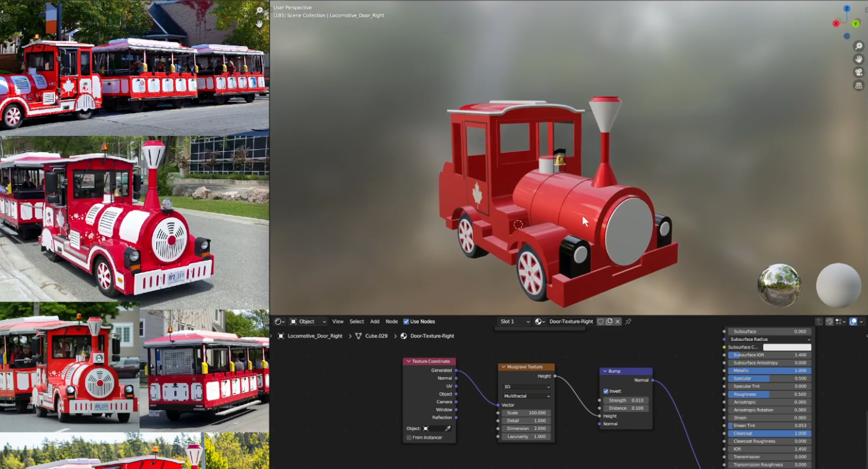Click the Z axis on navigation gizmo
The width and height of the screenshot is (868, 469).
(x=847, y=9)
